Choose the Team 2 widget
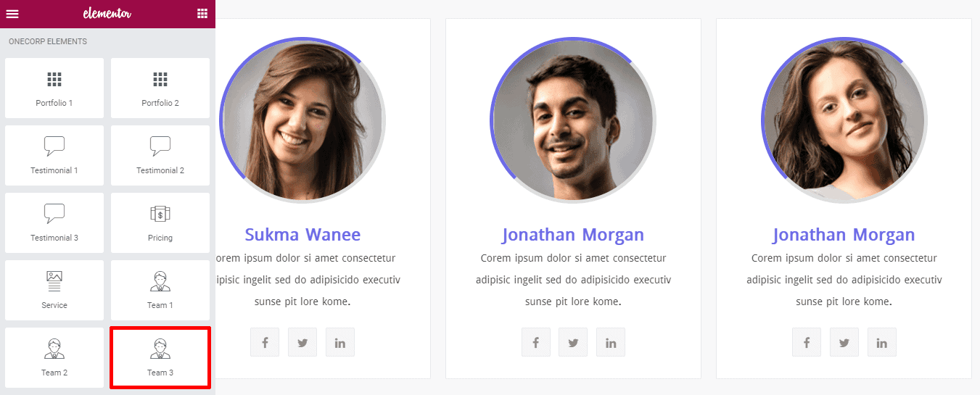The height and width of the screenshot is (395, 980). [54, 357]
